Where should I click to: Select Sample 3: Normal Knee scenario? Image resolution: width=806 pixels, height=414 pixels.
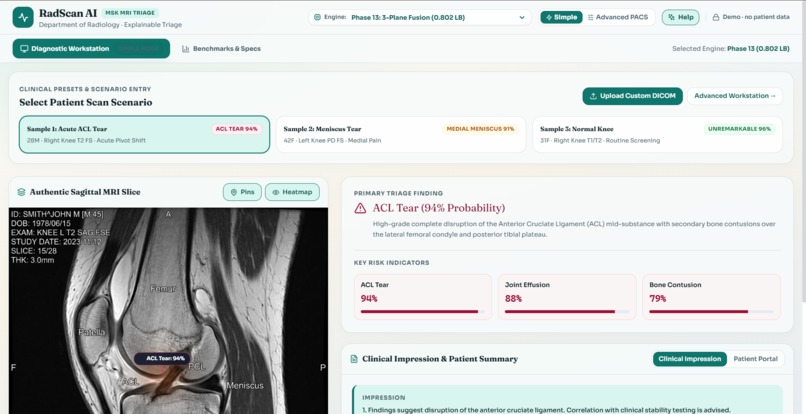657,134
